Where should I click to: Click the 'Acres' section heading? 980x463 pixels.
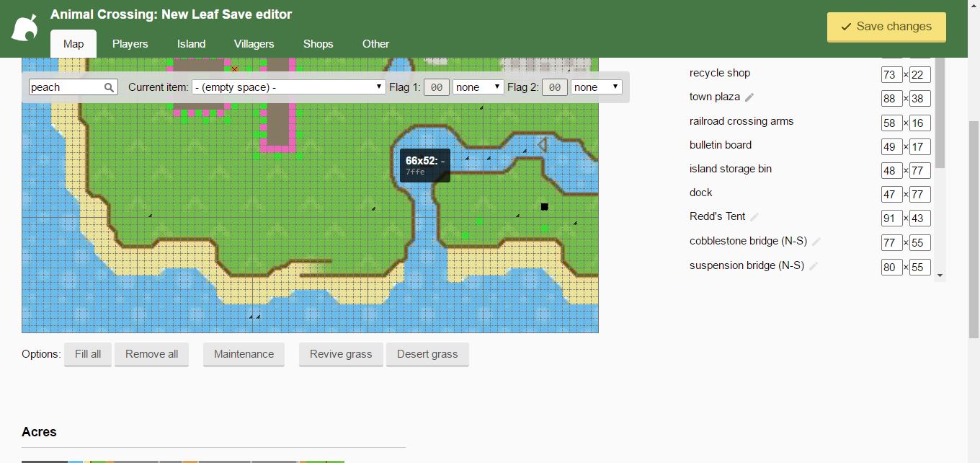(39, 432)
